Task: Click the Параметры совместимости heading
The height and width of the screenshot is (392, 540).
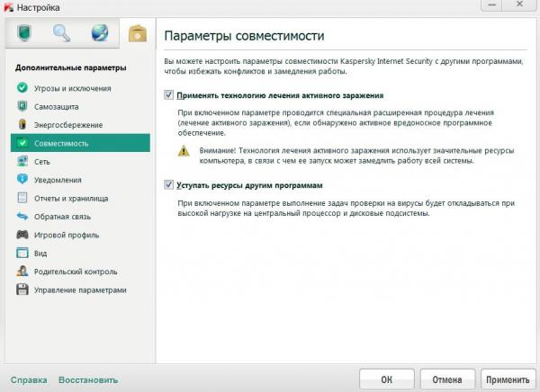Action: tap(244, 36)
